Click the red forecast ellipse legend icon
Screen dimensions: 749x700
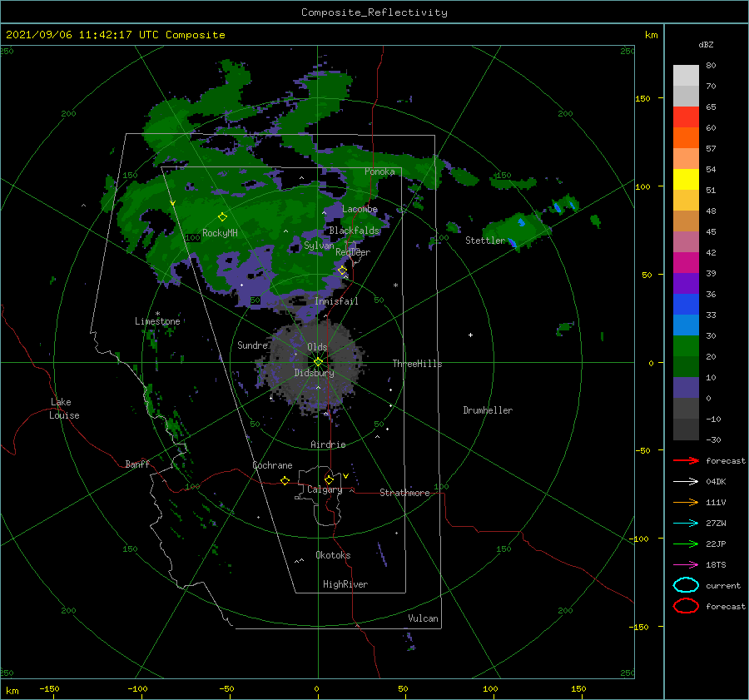pyautogui.click(x=686, y=606)
